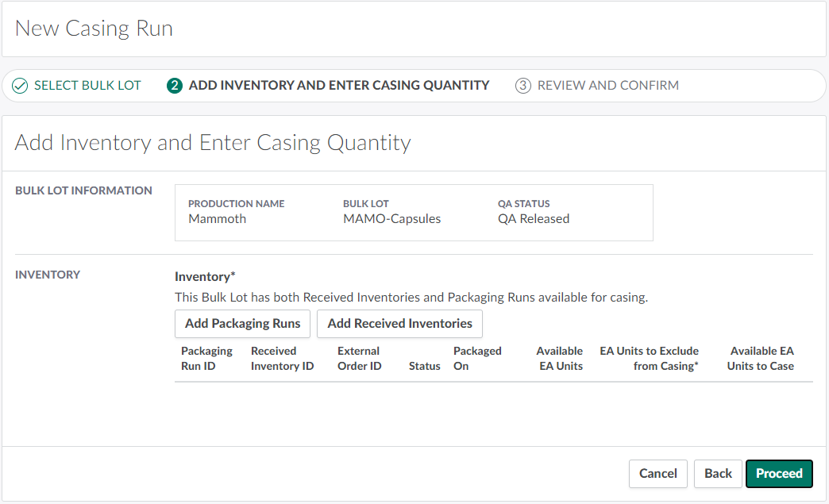Click the step 3 number circle icon
The height and width of the screenshot is (504, 829).
(522, 86)
